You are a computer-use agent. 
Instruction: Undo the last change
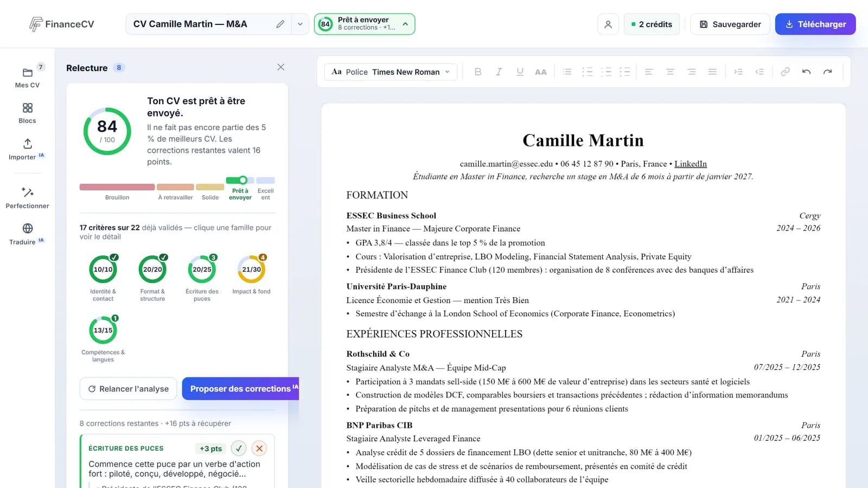(806, 72)
